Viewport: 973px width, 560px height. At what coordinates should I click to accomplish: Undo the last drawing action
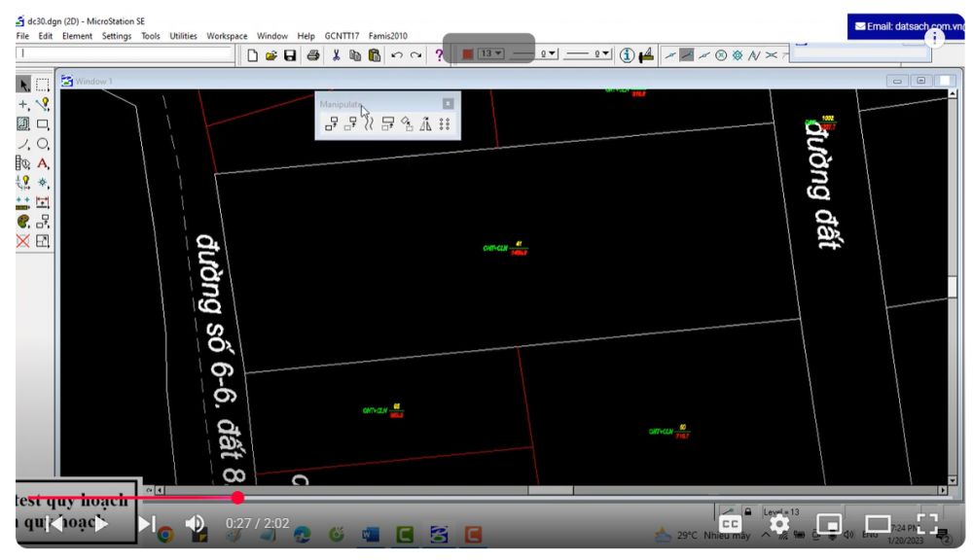tap(398, 55)
